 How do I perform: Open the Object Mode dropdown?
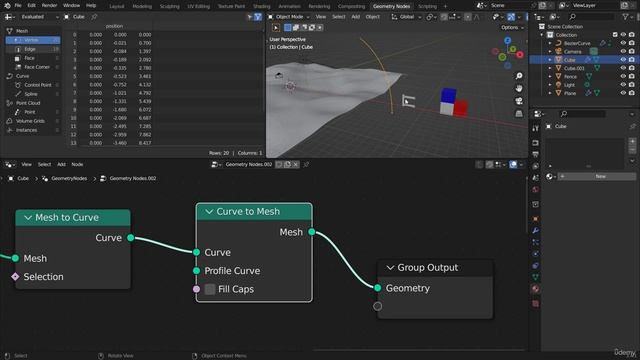(x=289, y=17)
